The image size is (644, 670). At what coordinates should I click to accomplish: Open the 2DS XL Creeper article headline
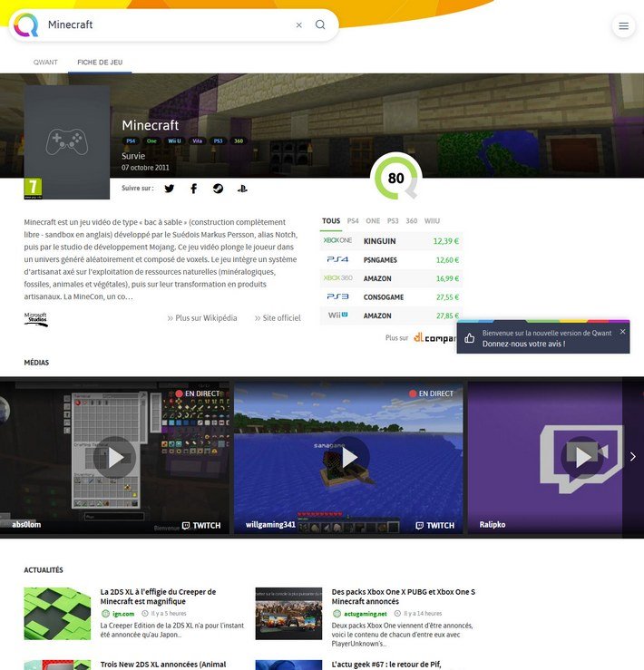coord(158,597)
